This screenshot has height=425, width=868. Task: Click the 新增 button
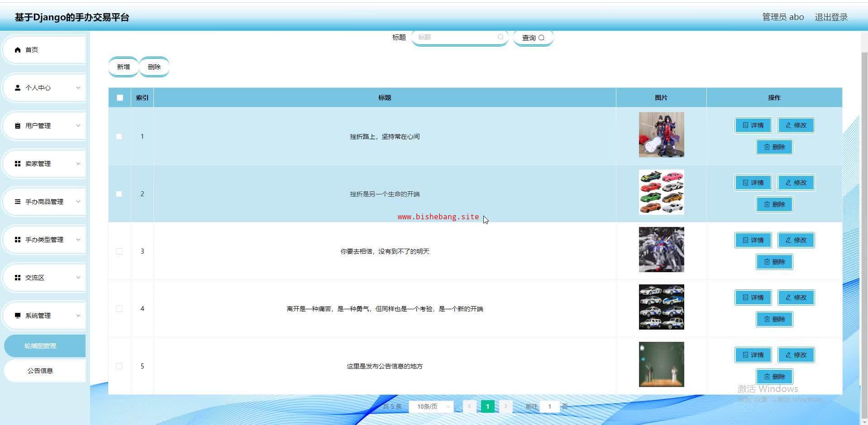tap(124, 67)
